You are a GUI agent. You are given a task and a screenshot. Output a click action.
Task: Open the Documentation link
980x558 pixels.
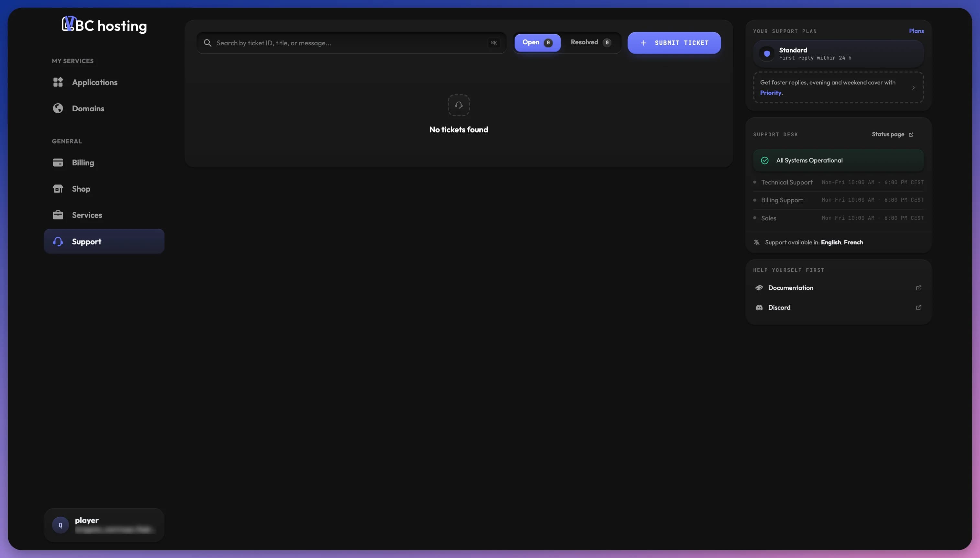pos(838,288)
